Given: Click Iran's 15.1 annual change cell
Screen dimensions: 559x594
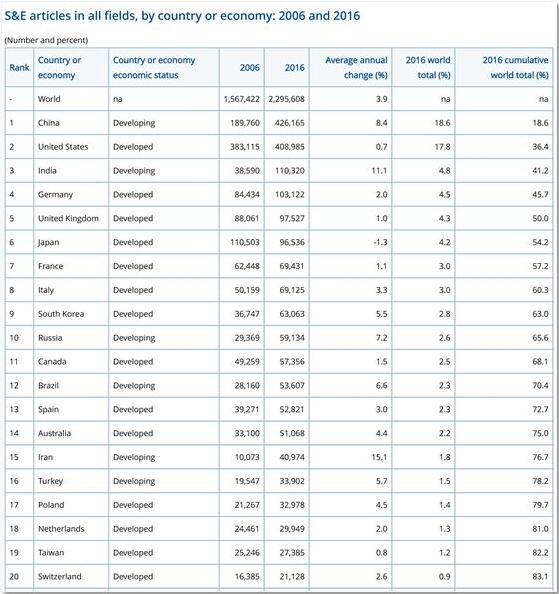Looking at the screenshot, I should point(379,457).
